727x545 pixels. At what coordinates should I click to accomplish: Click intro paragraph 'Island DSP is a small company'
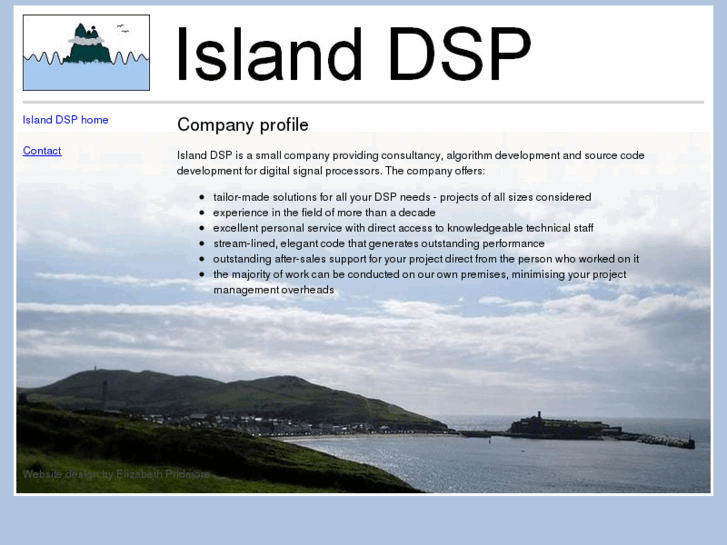click(411, 163)
